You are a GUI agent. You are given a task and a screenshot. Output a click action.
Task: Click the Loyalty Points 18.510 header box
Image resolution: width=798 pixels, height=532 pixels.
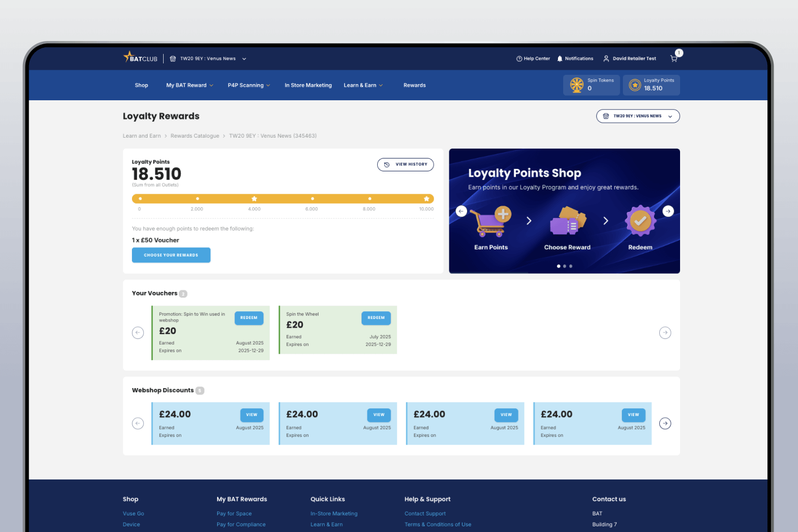tap(651, 85)
